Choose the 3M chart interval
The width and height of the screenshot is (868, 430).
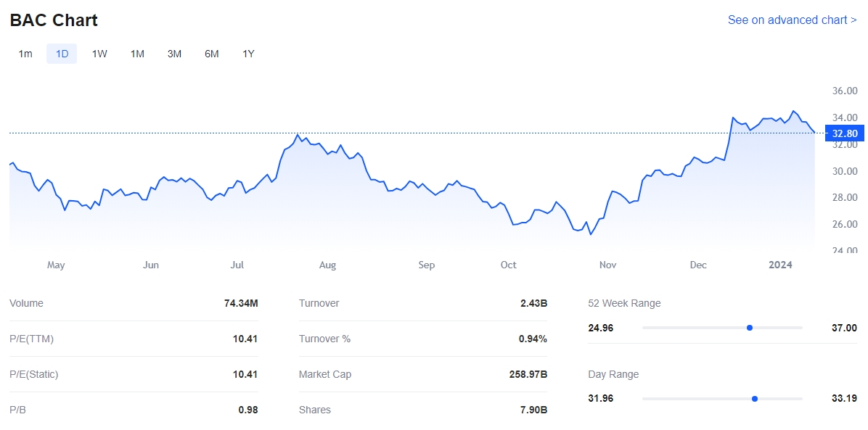pyautogui.click(x=174, y=54)
